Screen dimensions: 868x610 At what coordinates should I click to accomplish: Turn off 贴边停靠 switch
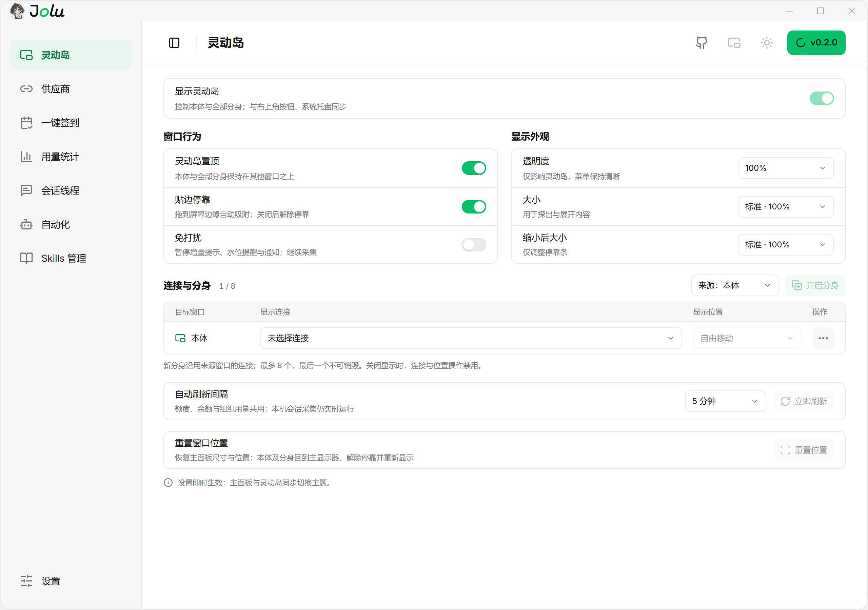pos(474,207)
